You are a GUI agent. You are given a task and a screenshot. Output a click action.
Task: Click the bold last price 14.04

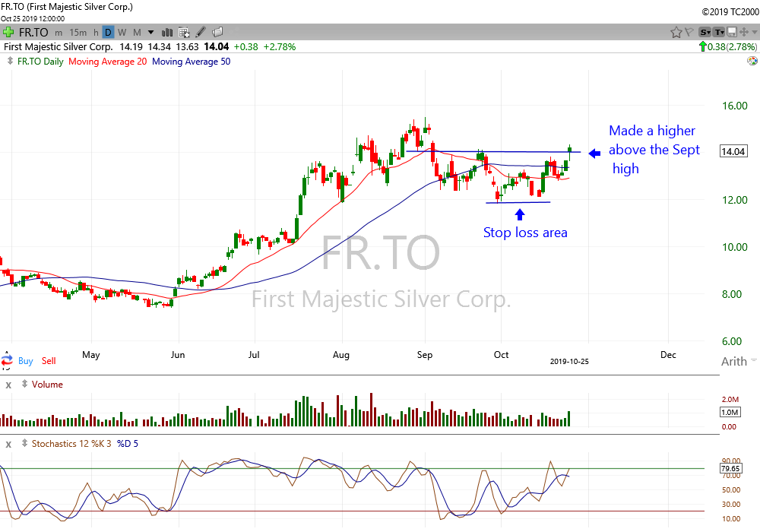pyautogui.click(x=216, y=46)
